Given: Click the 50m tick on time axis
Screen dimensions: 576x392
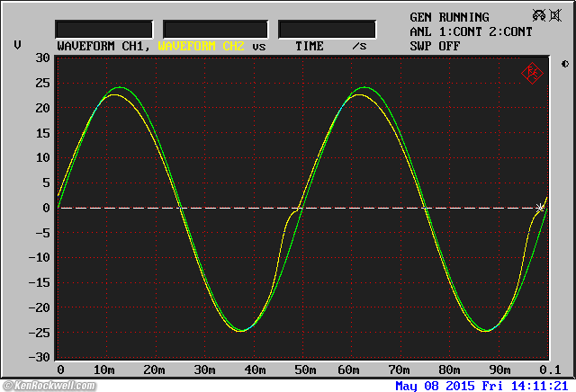Looking at the screenshot, I should click(305, 370).
